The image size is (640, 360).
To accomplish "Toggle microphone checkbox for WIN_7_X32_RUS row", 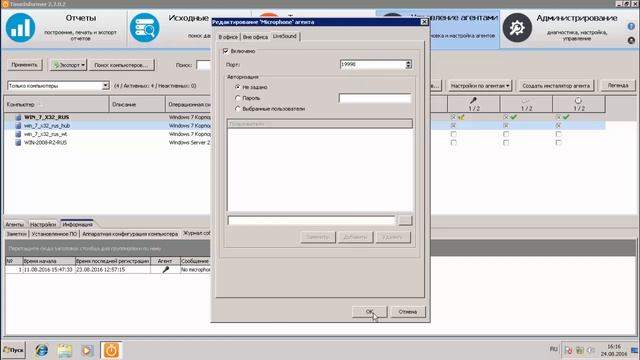I will coord(453,117).
